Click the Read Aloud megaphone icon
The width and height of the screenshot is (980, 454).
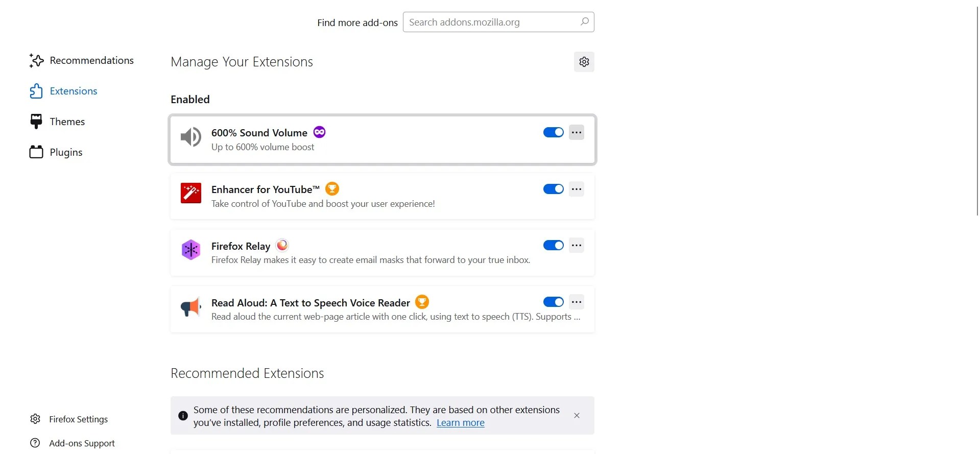(x=190, y=306)
